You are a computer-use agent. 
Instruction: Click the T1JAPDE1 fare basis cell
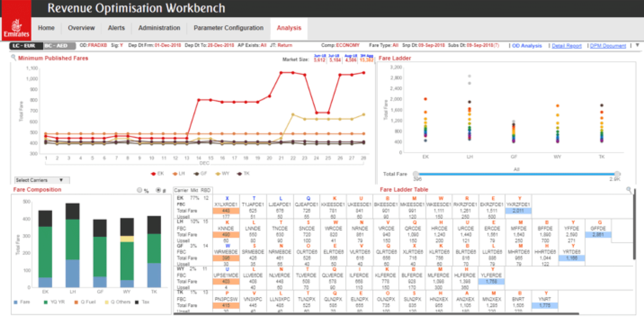click(x=252, y=205)
